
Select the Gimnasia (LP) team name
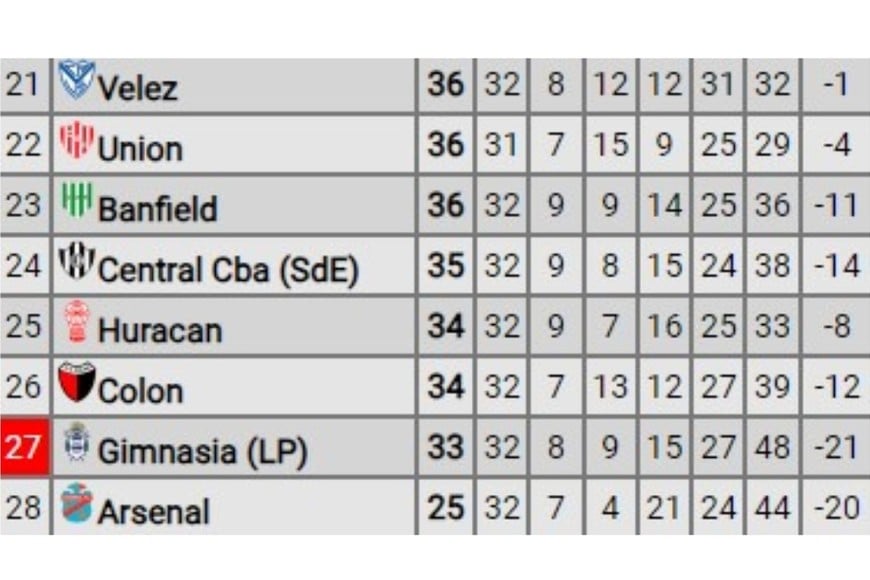tap(201, 452)
